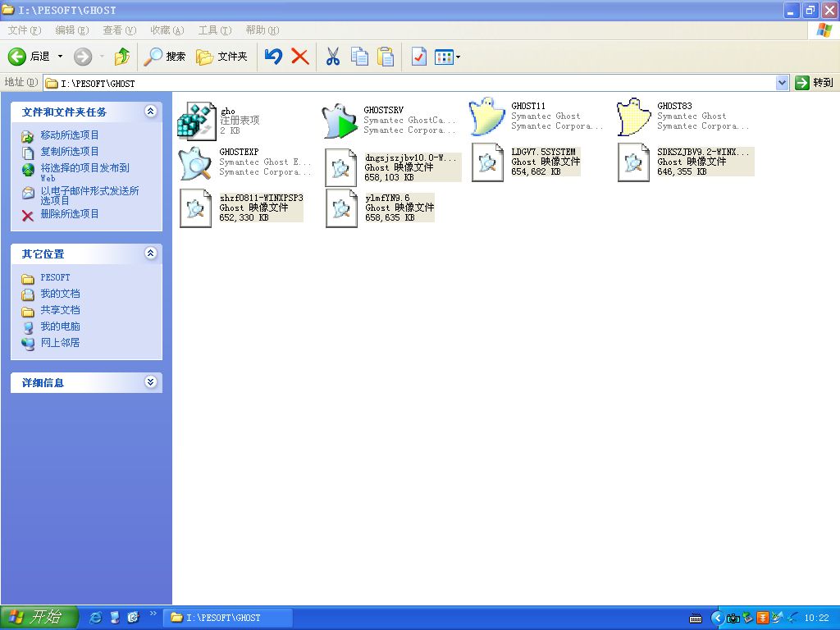840x630 pixels.
Task: Open 网上邻居 in the sidebar
Action: (x=60, y=342)
